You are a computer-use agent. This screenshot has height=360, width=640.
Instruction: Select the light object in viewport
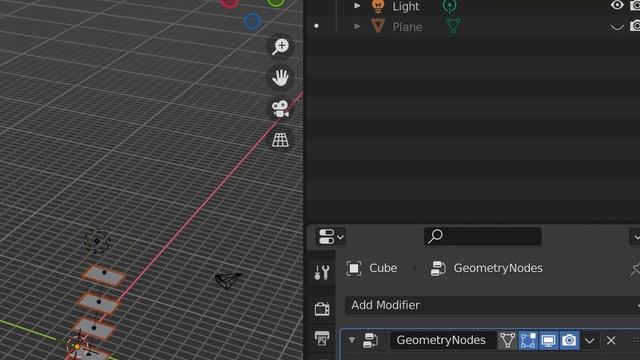(x=97, y=241)
